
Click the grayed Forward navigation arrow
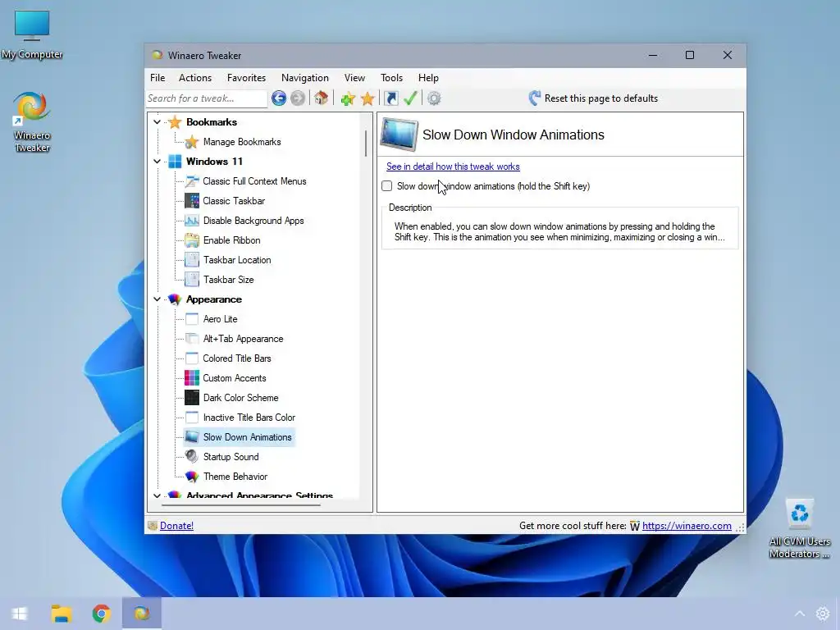click(298, 98)
